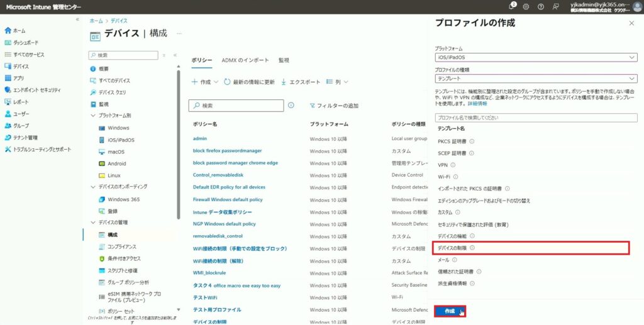Open help question mark icon in header
Viewport: 644px width, 325px height.
coord(541,6)
